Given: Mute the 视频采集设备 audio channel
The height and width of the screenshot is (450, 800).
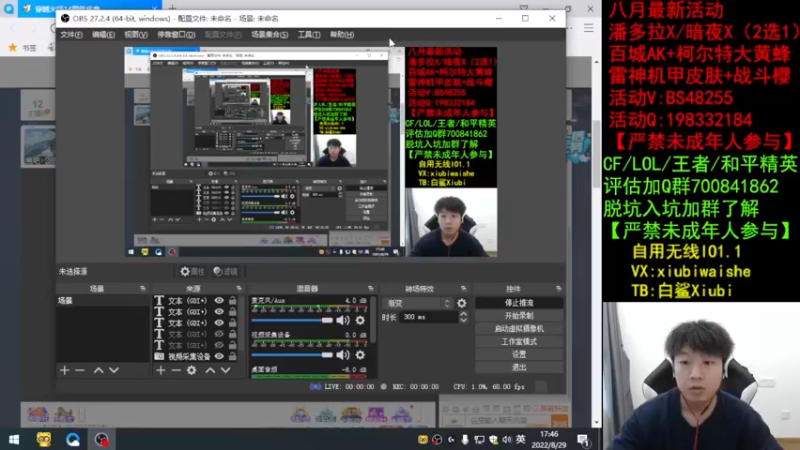Looking at the screenshot, I should tap(343, 355).
